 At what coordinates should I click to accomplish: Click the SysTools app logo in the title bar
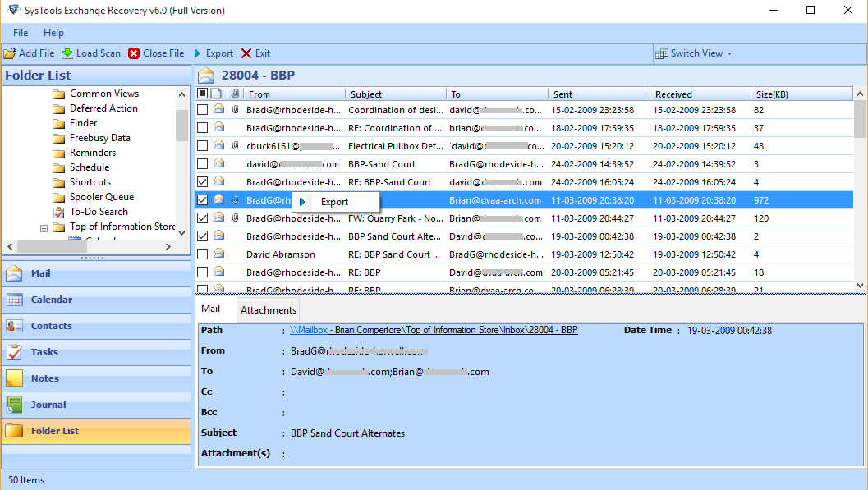point(13,10)
